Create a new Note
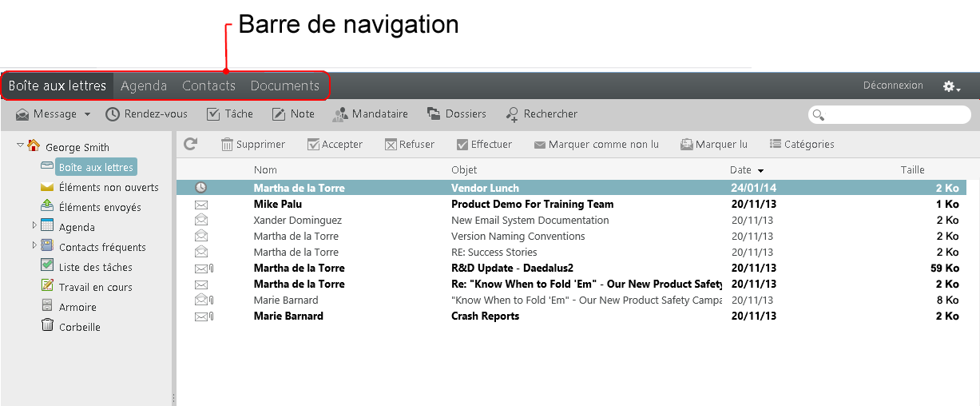 293,114
